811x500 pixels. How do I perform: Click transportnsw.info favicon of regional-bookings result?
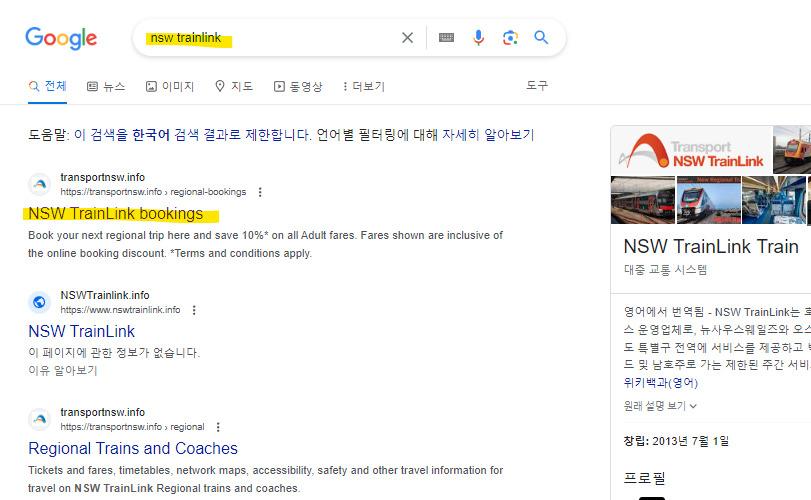pos(39,184)
